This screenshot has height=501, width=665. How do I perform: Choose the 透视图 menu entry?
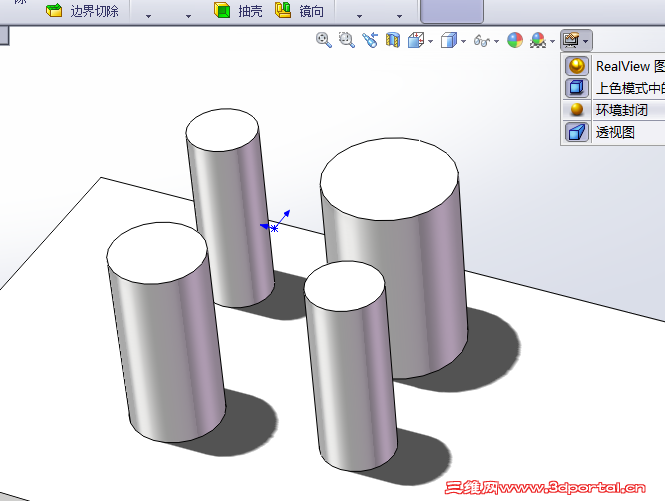(614, 132)
